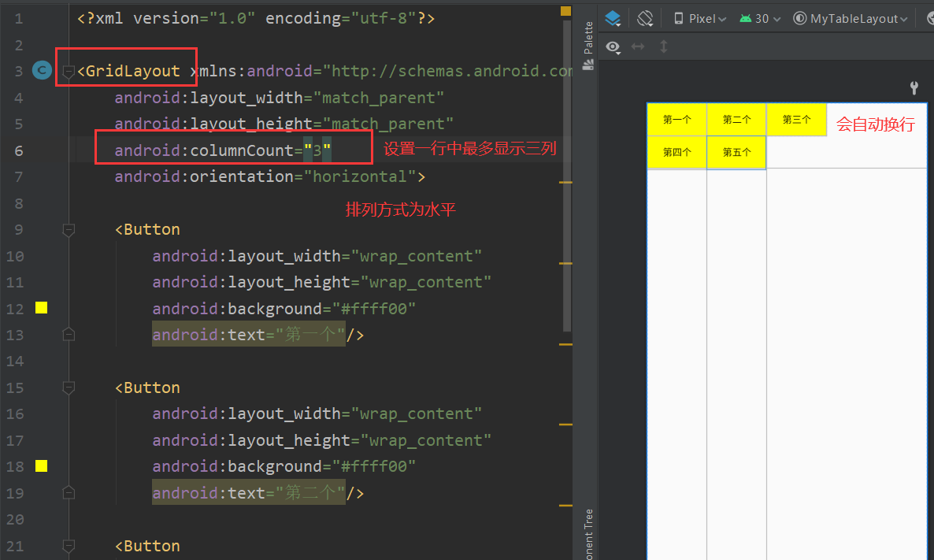Click layout_height wrap_content on line 11

321,282
